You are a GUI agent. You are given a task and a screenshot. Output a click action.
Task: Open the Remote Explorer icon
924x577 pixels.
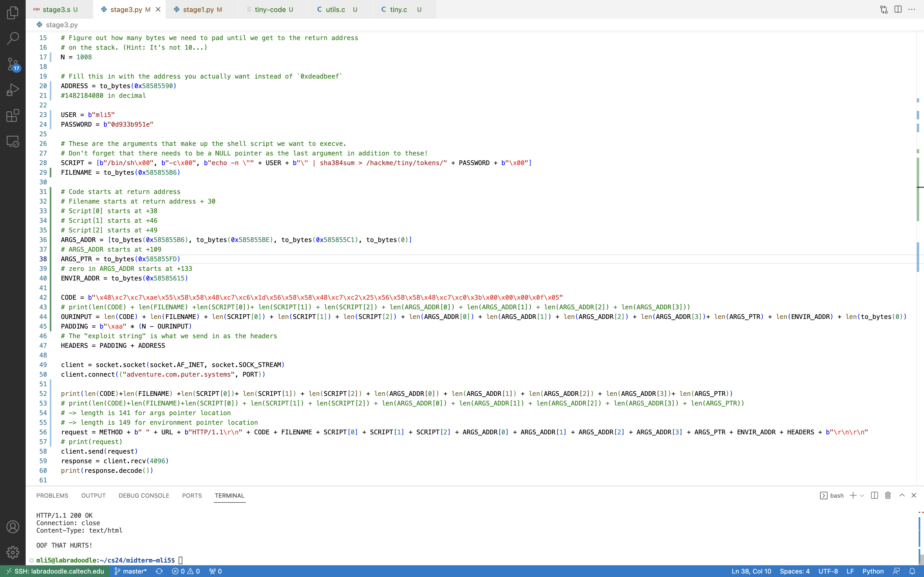(x=13, y=142)
